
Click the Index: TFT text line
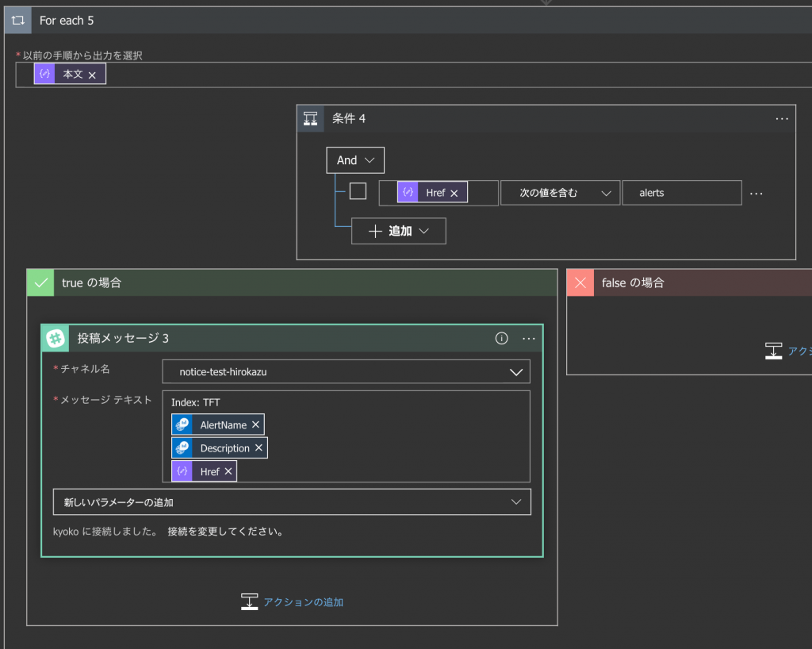click(196, 402)
